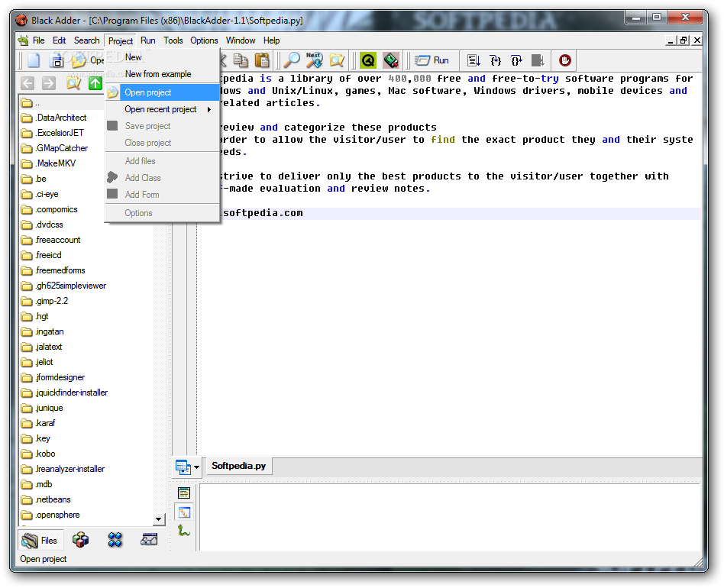The width and height of the screenshot is (724, 588).
Task: Click the Add Form menu entry
Action: [x=163, y=195]
